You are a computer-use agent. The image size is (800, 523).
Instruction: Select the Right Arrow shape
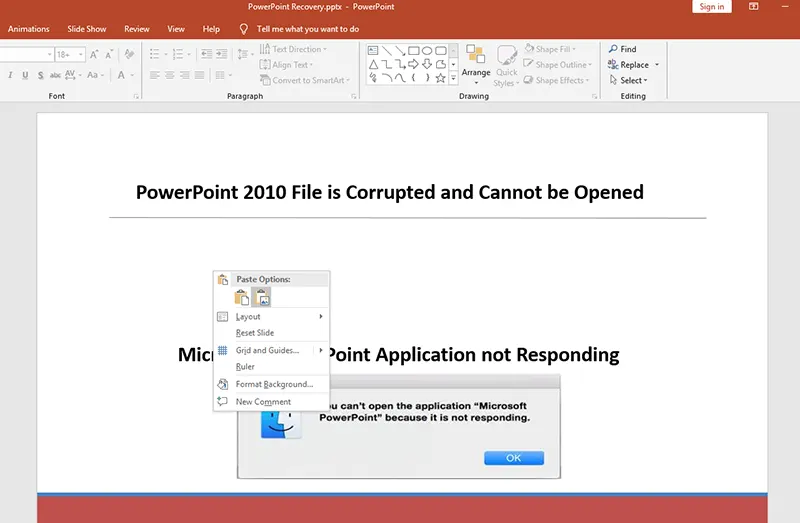[414, 64]
